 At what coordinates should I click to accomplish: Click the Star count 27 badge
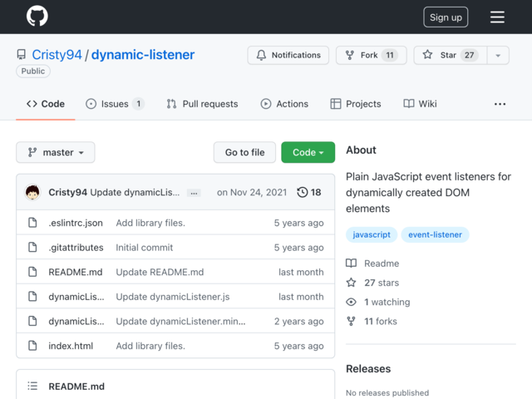[x=469, y=55]
